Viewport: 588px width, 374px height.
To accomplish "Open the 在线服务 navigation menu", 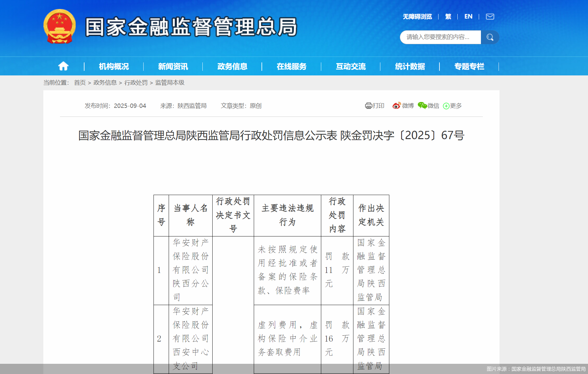I will (292, 66).
